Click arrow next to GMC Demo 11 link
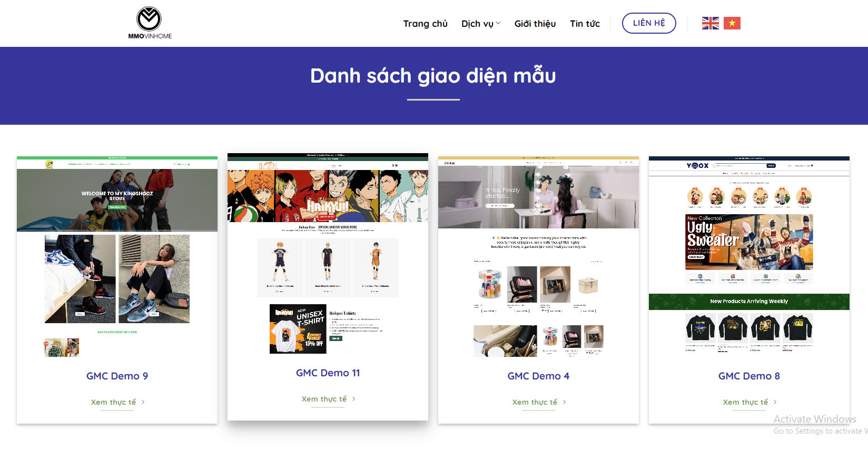The height and width of the screenshot is (450, 868). (x=354, y=399)
